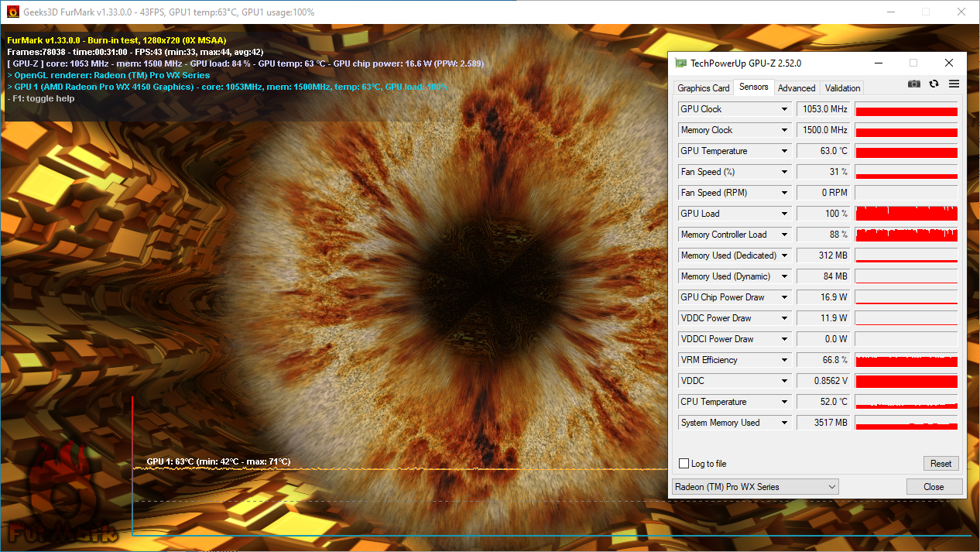Expand the Fan Speed (RPM) sensor dropdown
Screen dimensions: 980x552
[x=784, y=193]
